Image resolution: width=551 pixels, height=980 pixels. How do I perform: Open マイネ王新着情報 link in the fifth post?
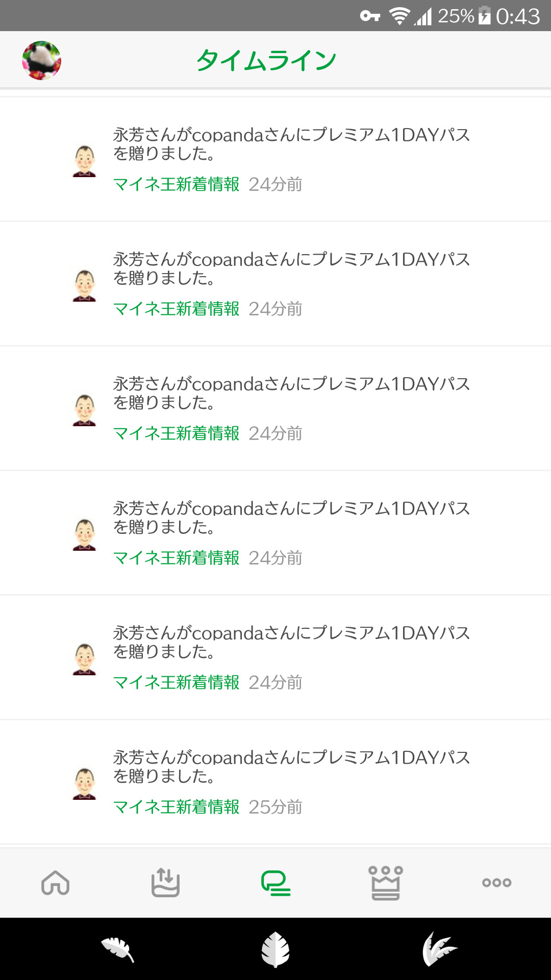[176, 682]
